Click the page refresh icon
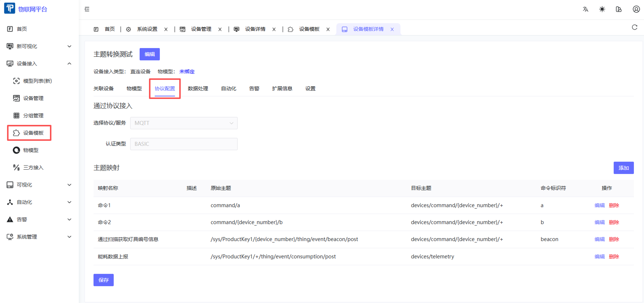644x303 pixels. pyautogui.click(x=634, y=27)
